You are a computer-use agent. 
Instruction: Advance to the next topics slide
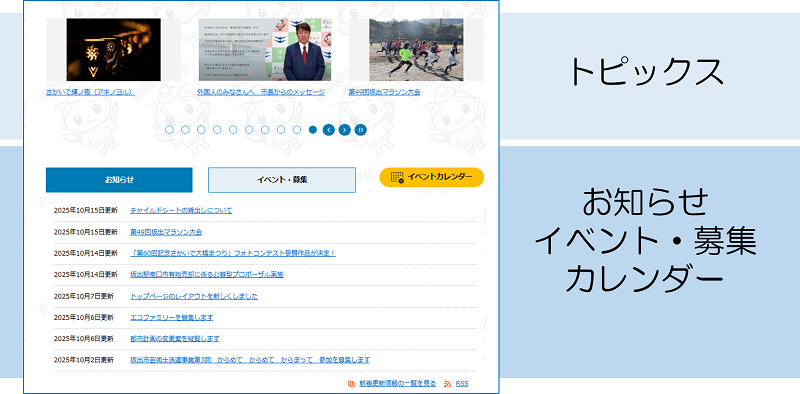pos(344,130)
